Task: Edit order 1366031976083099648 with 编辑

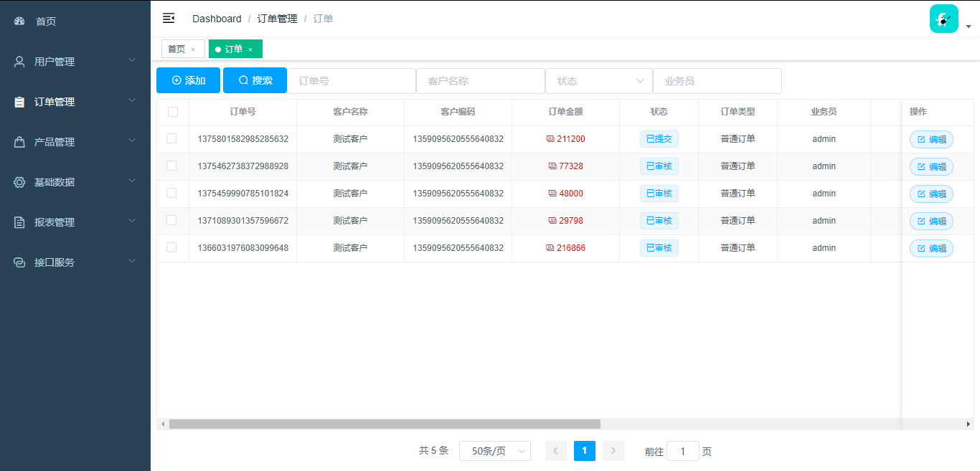Action: click(x=931, y=249)
